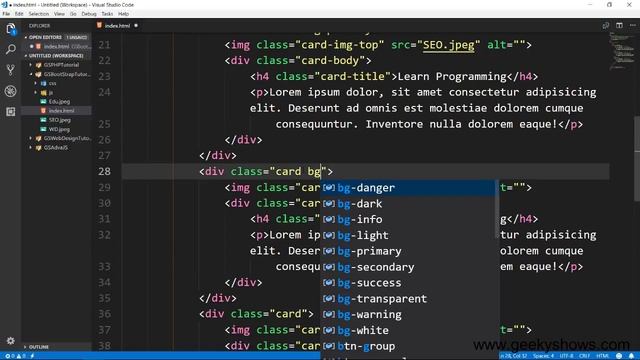Open the Help menu
The width and height of the screenshot is (640, 360).
point(123,14)
